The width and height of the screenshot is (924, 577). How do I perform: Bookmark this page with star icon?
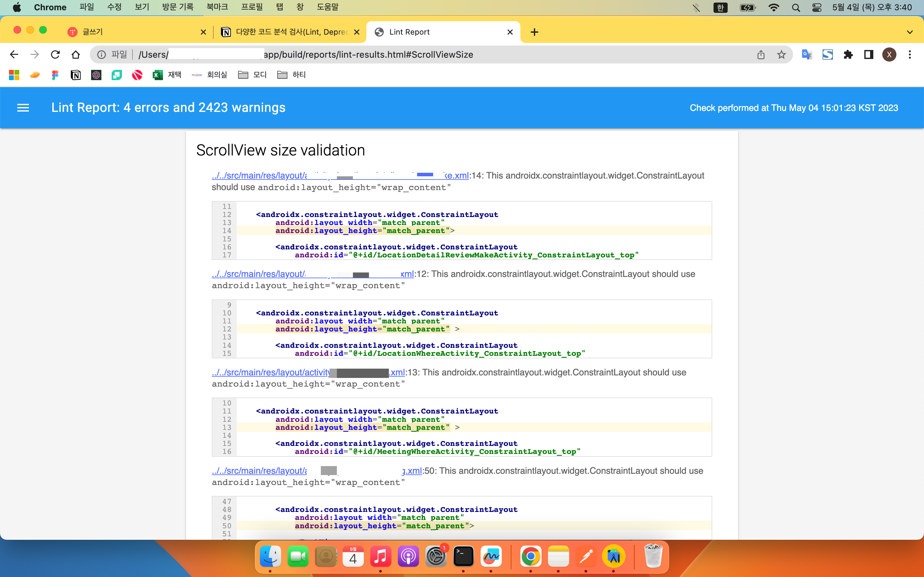pyautogui.click(x=781, y=54)
